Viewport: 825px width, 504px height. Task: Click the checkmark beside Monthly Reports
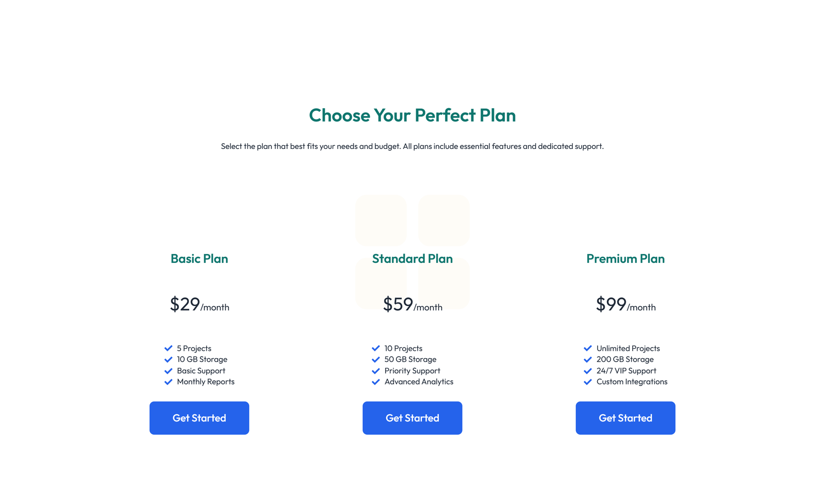pos(169,382)
